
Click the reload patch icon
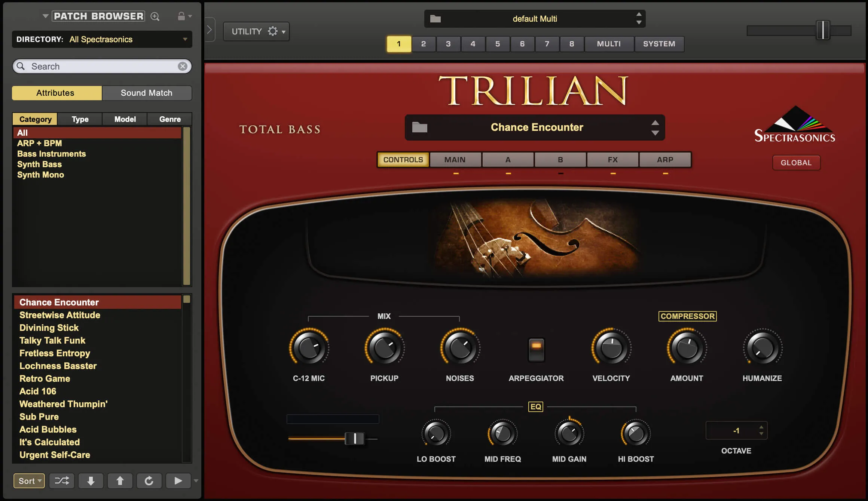(149, 481)
